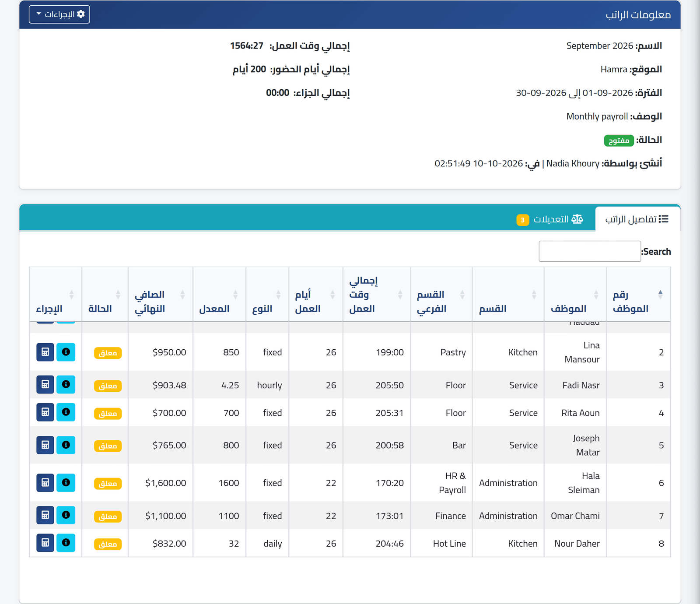Open the الإجراءات actions dropdown
Screen dimensions: 700x604
(x=59, y=14)
